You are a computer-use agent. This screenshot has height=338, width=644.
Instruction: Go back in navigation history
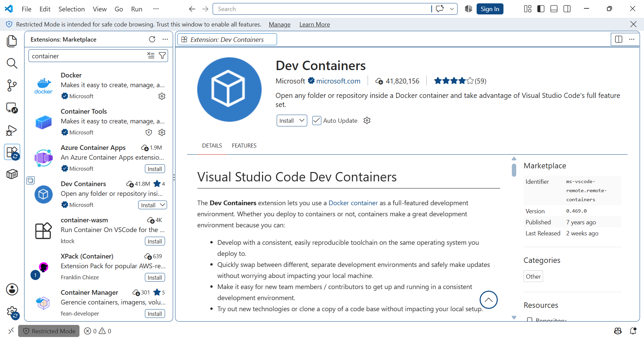[192, 9]
